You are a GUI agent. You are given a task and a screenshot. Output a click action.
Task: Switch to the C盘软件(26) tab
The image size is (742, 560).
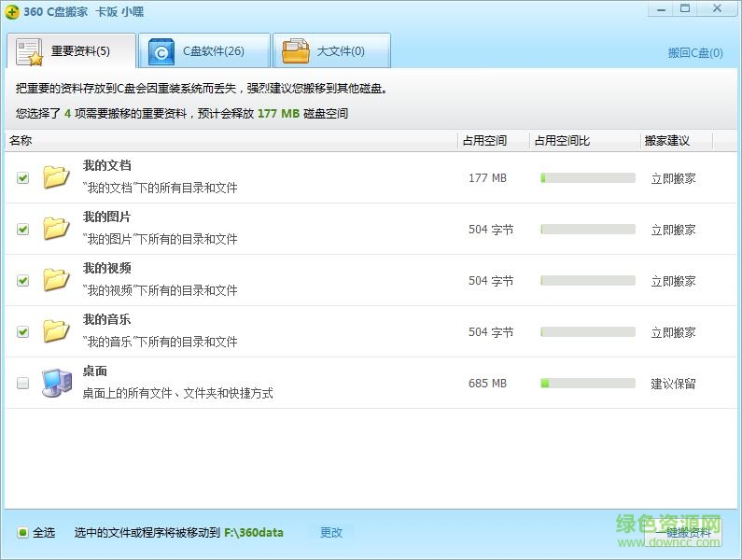tap(203, 51)
